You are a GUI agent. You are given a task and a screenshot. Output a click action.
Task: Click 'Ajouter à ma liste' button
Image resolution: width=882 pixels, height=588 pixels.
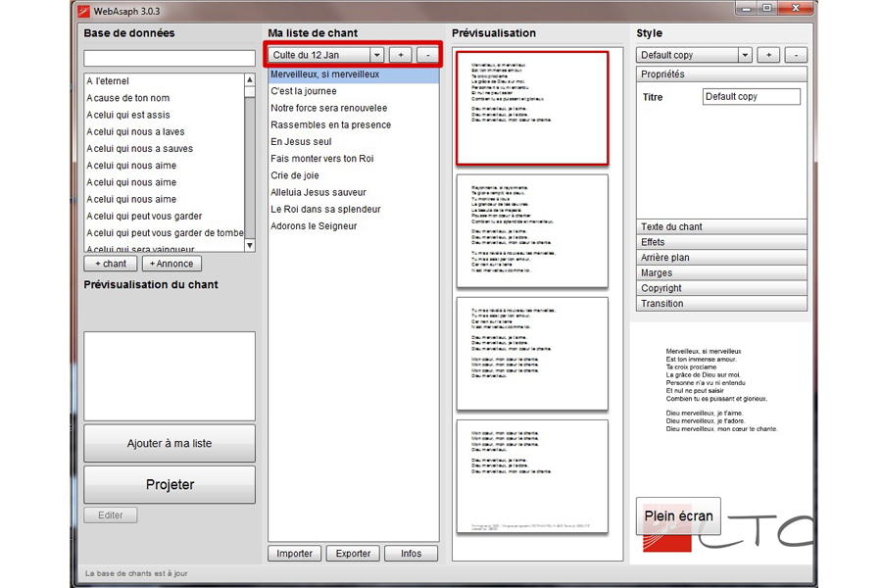170,443
